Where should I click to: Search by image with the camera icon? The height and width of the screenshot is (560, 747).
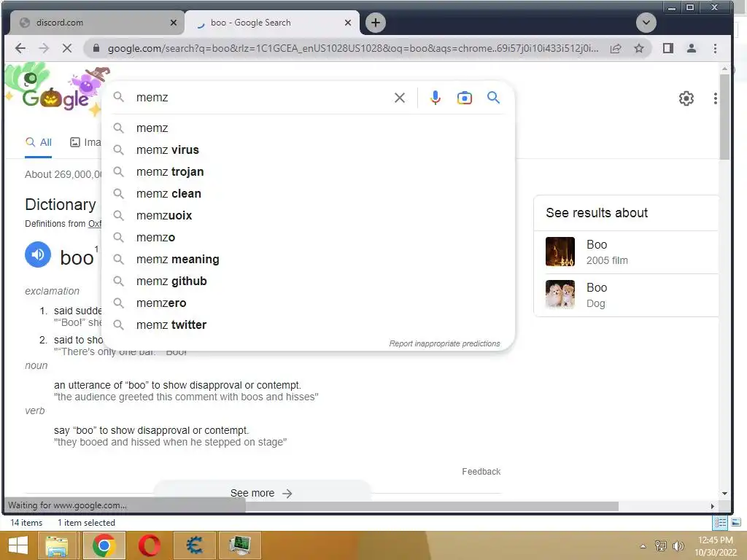click(465, 98)
